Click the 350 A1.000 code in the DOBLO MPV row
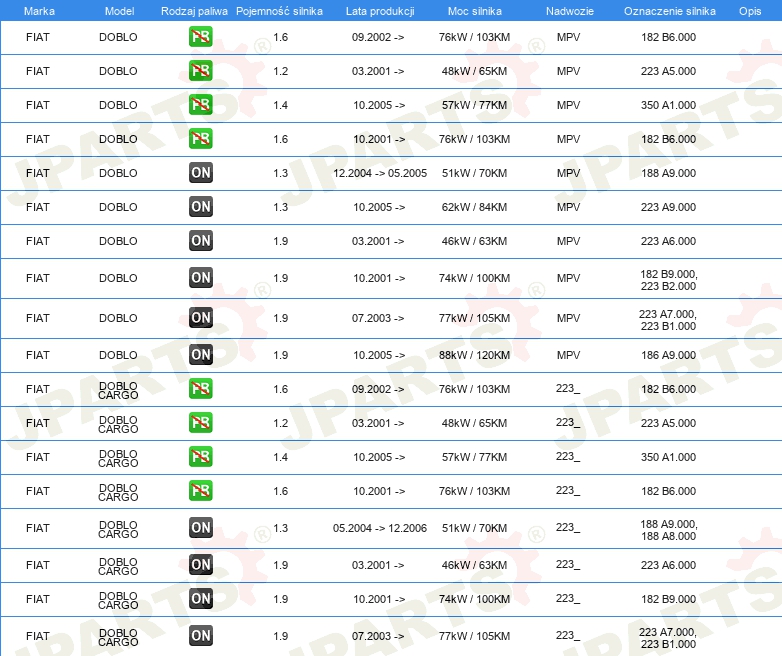The height and width of the screenshot is (656, 782). 668,105
